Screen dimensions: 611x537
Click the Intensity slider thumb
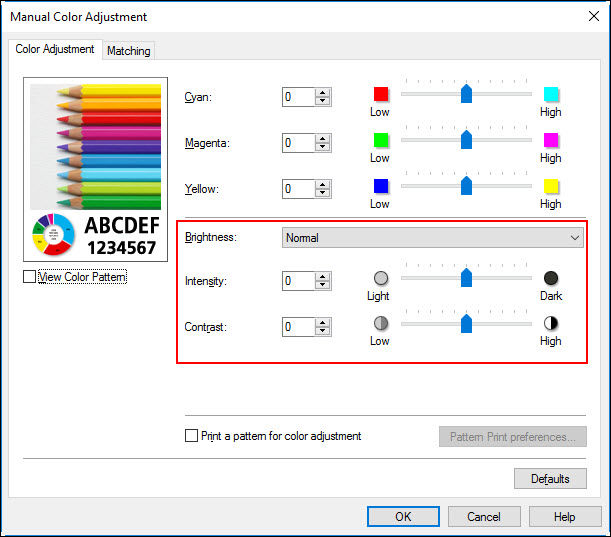[x=466, y=277]
